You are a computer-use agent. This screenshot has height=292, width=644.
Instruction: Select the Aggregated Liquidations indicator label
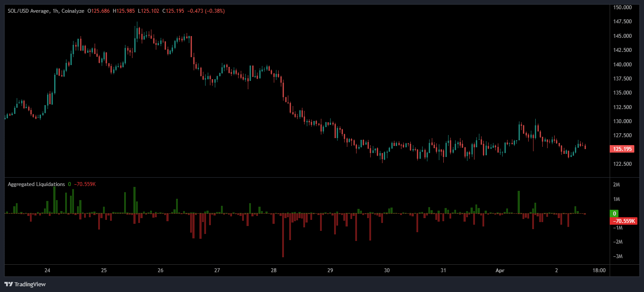36,184
